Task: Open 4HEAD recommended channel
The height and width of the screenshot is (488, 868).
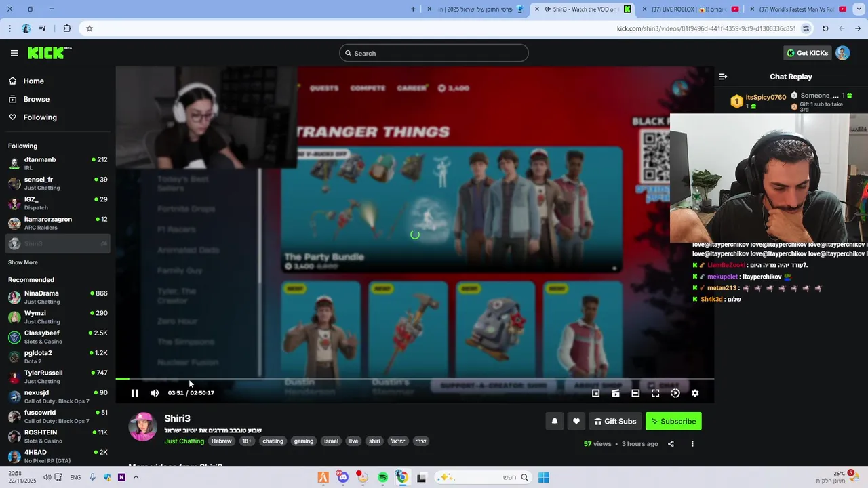Action: [58, 456]
